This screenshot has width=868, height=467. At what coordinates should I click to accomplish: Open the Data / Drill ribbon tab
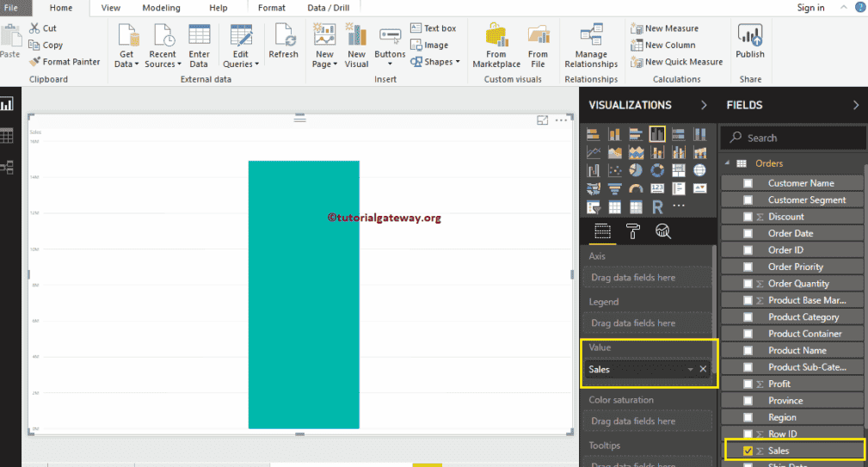tap(329, 8)
